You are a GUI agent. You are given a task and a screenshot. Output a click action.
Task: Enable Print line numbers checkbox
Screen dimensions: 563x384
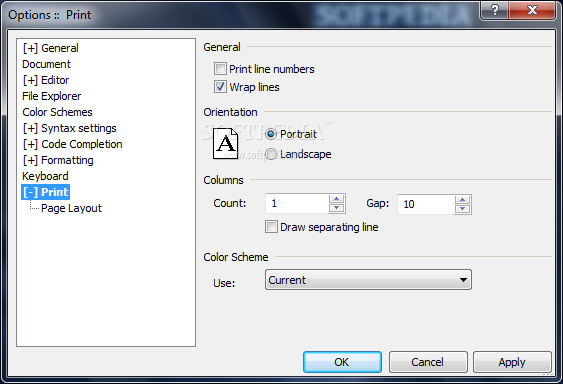pyautogui.click(x=220, y=69)
